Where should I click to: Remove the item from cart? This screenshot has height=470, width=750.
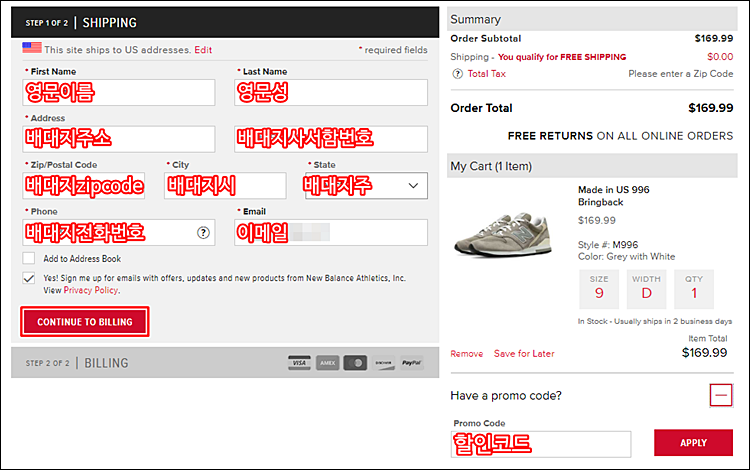(x=467, y=354)
